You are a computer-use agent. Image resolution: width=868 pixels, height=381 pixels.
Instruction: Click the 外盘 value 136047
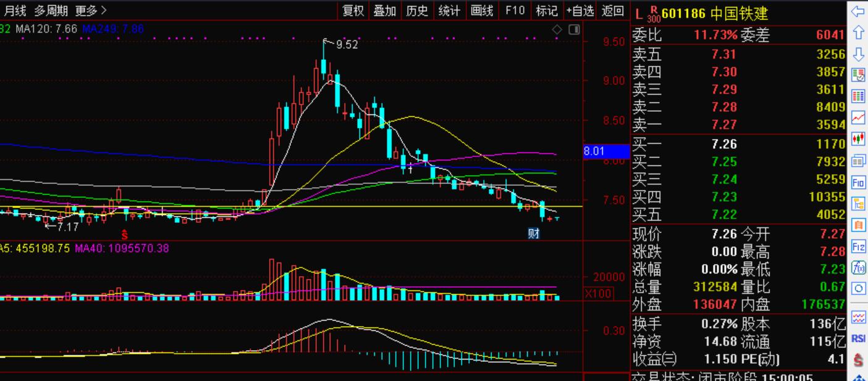pos(716,304)
